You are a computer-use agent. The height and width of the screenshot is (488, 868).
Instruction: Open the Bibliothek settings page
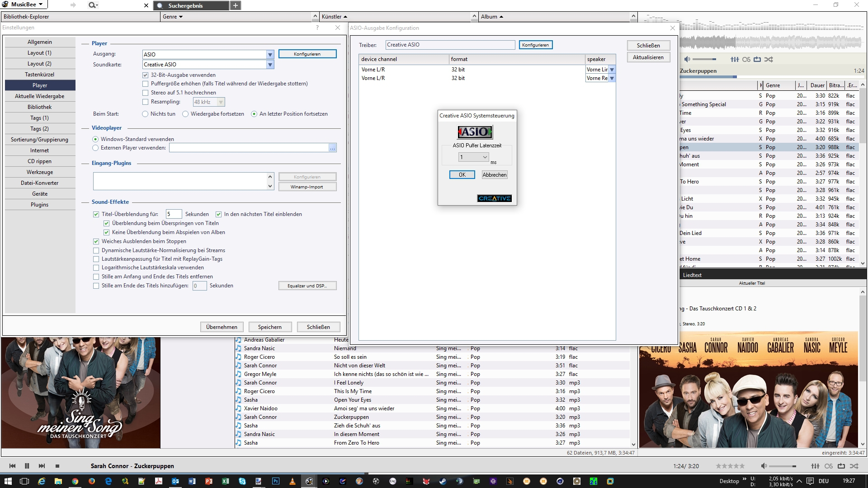point(40,107)
